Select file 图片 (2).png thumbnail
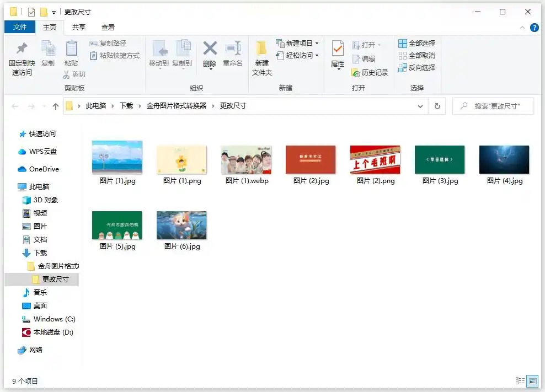Viewport: 545px width, 392px height. click(x=375, y=159)
